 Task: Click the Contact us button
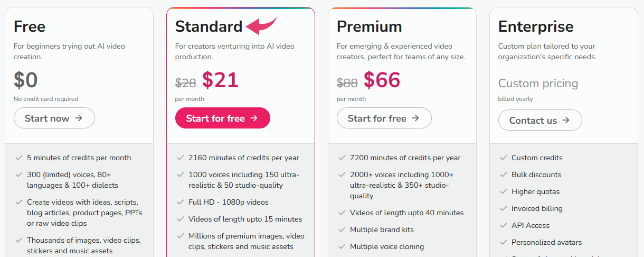coord(539,121)
